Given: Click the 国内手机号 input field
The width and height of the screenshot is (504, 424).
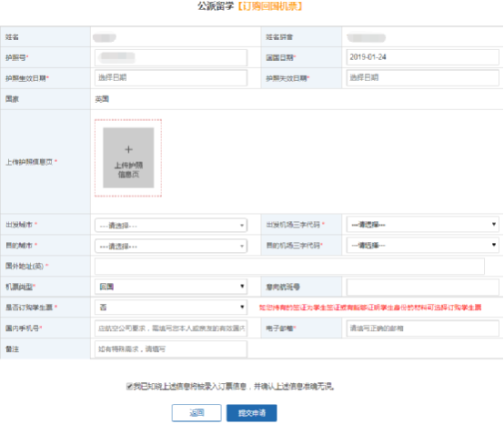Looking at the screenshot, I should 171,328.
